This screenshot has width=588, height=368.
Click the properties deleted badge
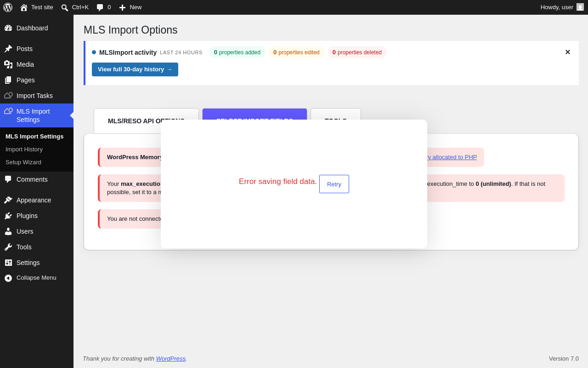[357, 52]
